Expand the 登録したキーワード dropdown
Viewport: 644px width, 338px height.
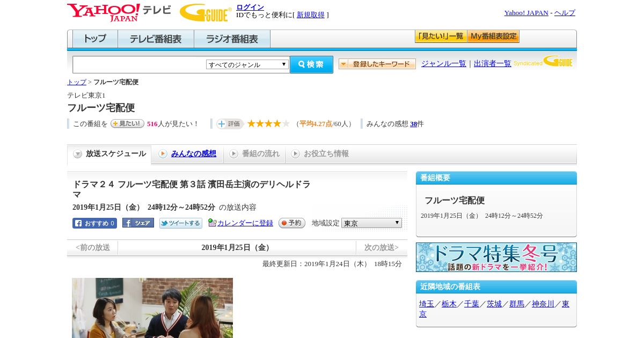pos(377,64)
